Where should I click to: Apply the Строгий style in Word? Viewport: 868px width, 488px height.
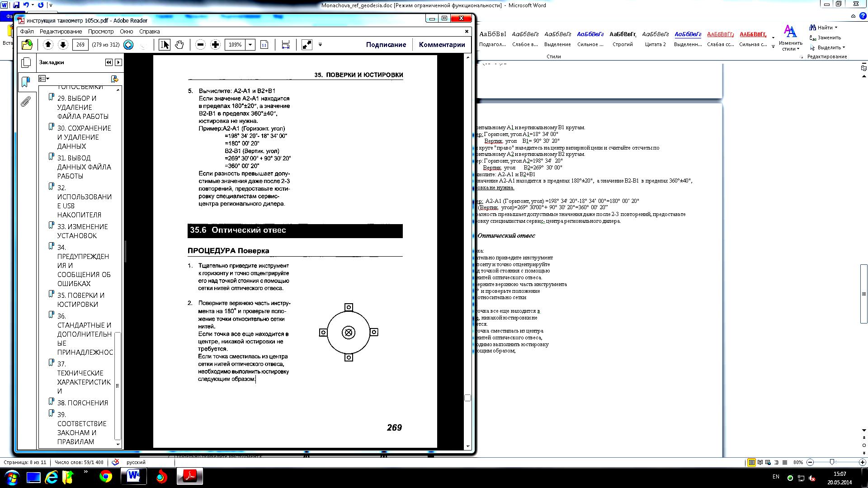point(623,39)
